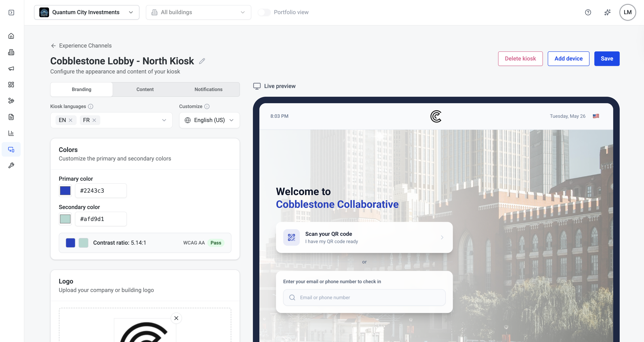Toggle the Portfolio view switch
The width and height of the screenshot is (644, 342).
pos(264,12)
